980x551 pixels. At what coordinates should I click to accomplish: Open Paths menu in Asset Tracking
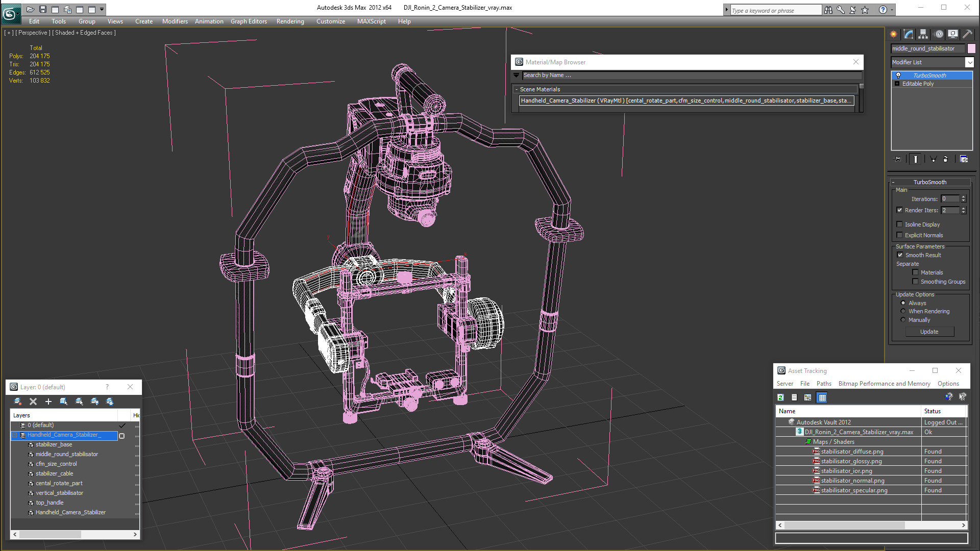[x=824, y=384]
